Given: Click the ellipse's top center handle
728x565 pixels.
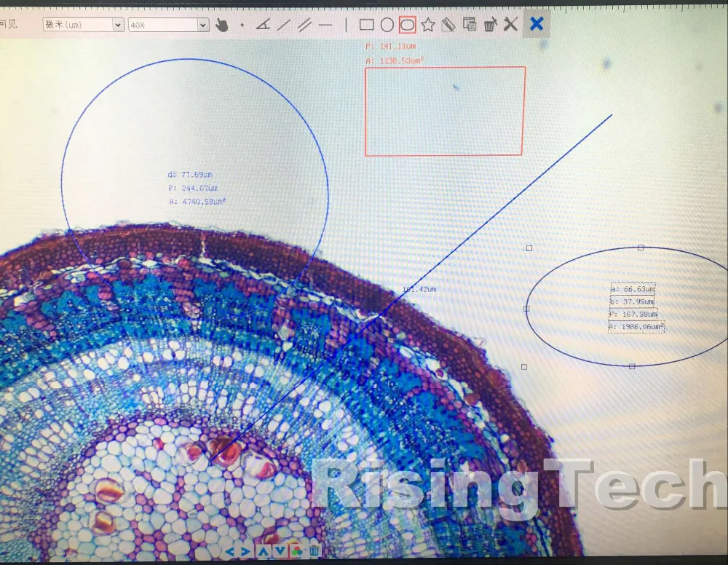Looking at the screenshot, I should (x=641, y=248).
